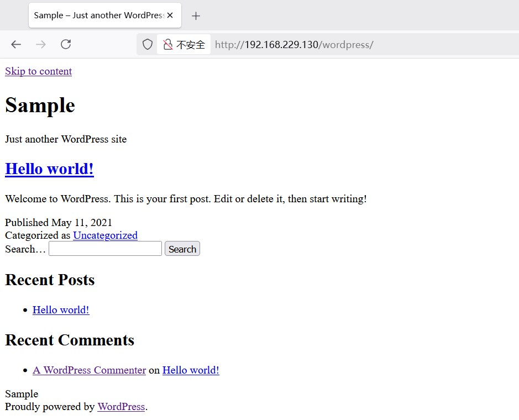The image size is (519, 420).
Task: Open the shield tracking protection icon
Action: [x=147, y=44]
